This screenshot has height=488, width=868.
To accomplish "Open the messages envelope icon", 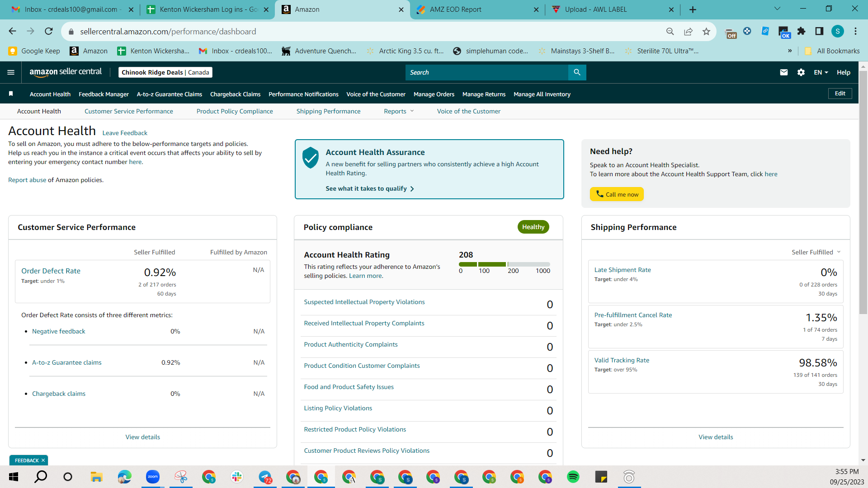I will click(784, 72).
